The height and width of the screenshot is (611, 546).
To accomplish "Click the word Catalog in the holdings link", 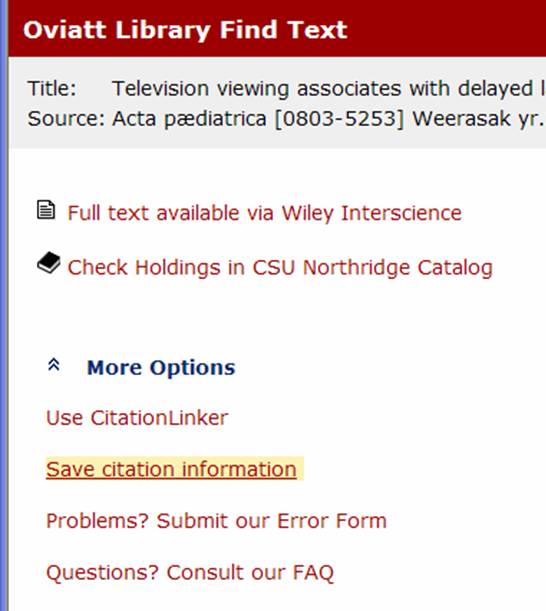I will point(455,268).
